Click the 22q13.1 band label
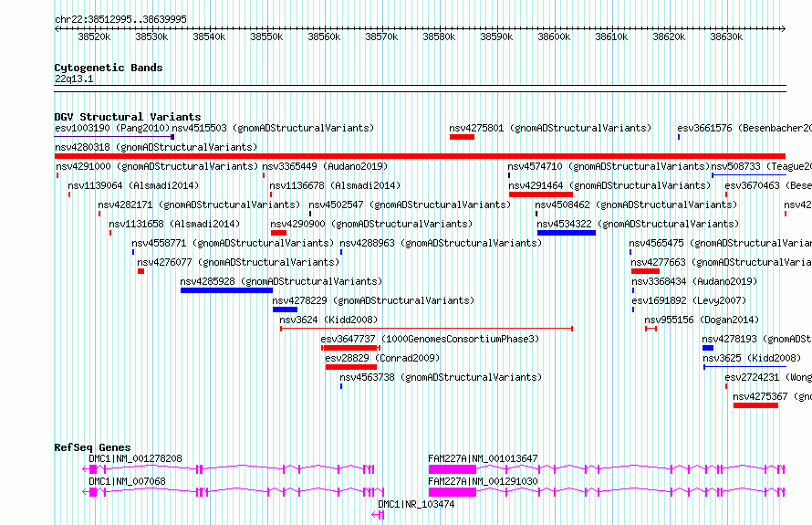The width and height of the screenshot is (812, 525). [74, 79]
